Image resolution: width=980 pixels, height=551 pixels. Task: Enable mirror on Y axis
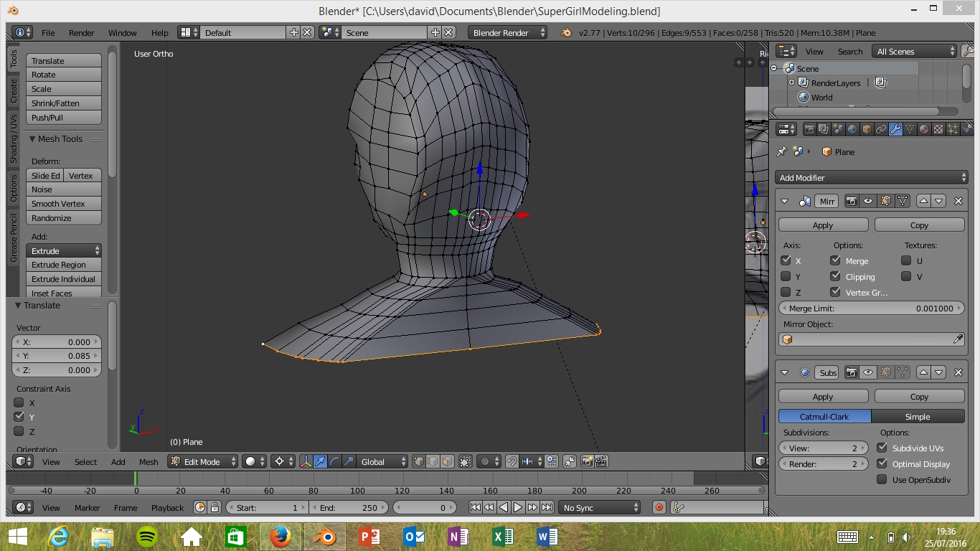click(x=786, y=277)
